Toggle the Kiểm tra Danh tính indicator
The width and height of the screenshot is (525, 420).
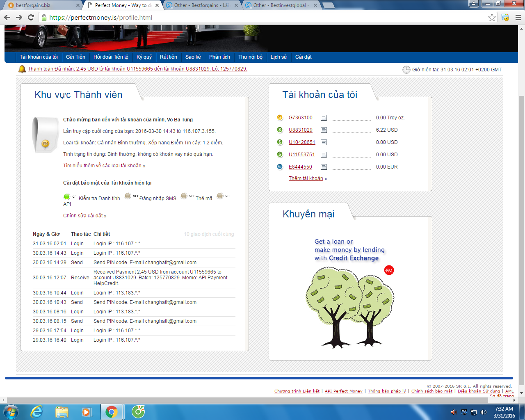67,196
